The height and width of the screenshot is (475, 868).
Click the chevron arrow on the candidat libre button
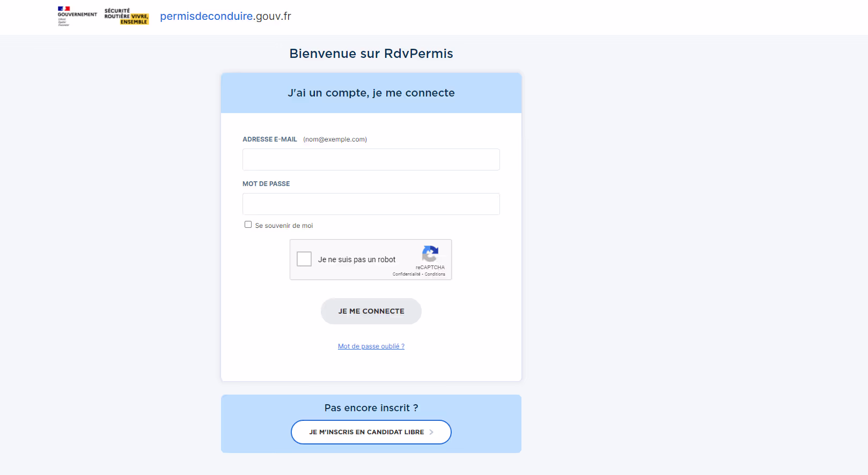pos(431,432)
